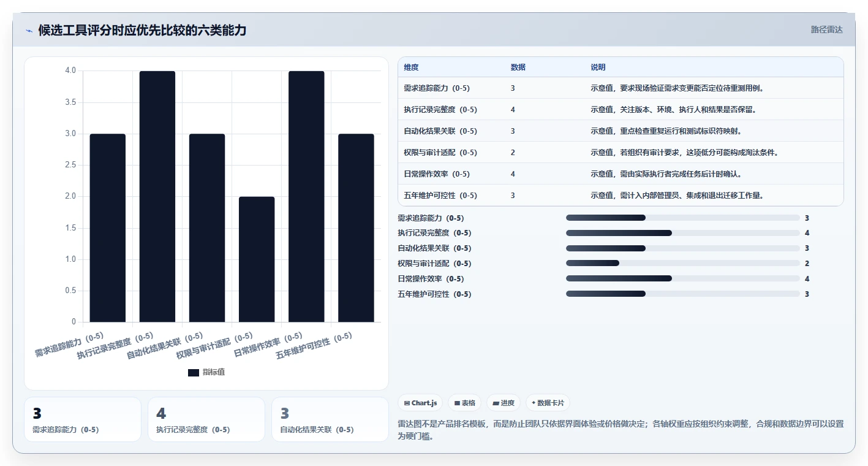Open the 自动化结果关联 data card showing 3
The height and width of the screenshot is (466, 868).
coord(330,419)
